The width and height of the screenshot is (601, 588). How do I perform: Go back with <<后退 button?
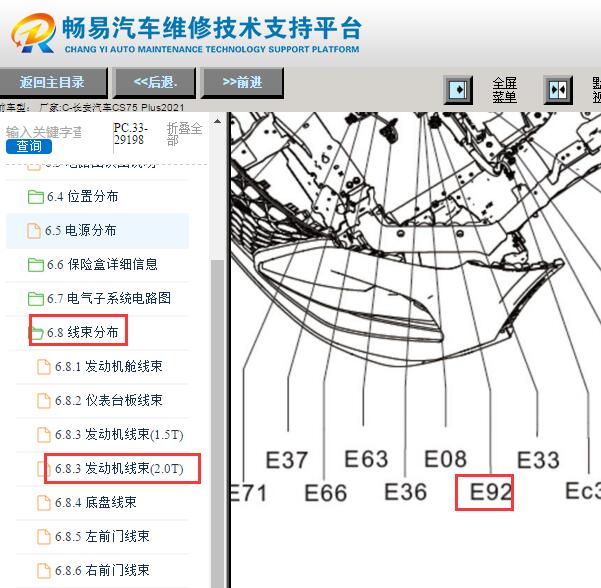[155, 82]
